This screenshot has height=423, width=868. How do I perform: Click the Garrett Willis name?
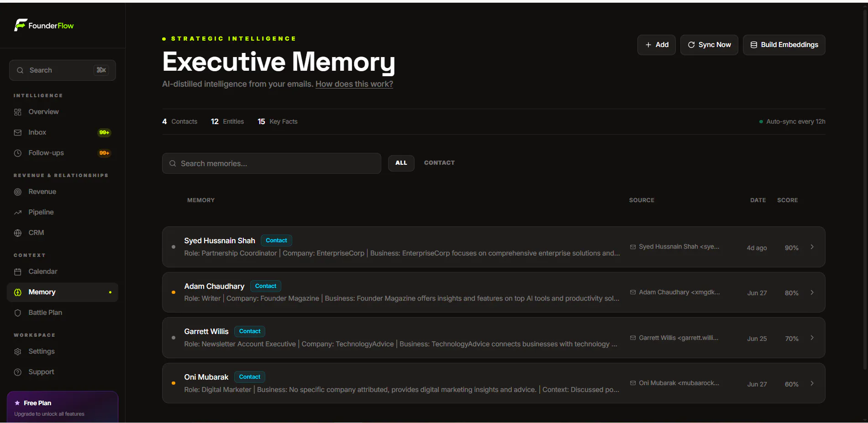point(206,331)
